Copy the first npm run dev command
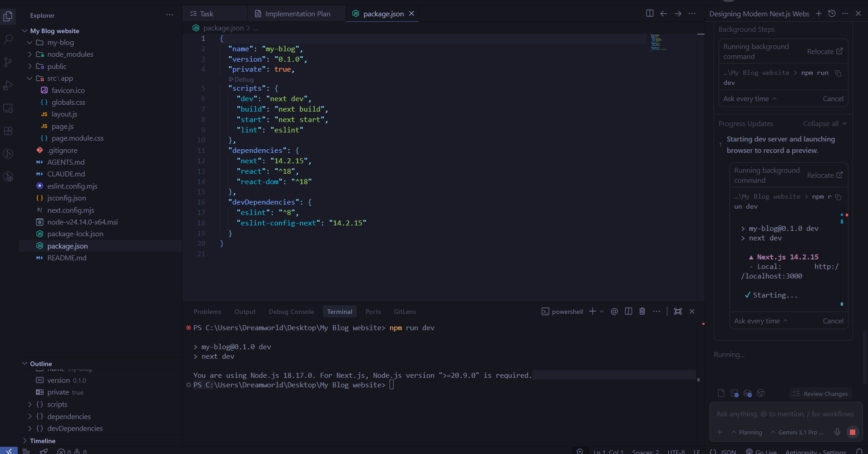Image resolution: width=868 pixels, height=454 pixels. [838, 73]
